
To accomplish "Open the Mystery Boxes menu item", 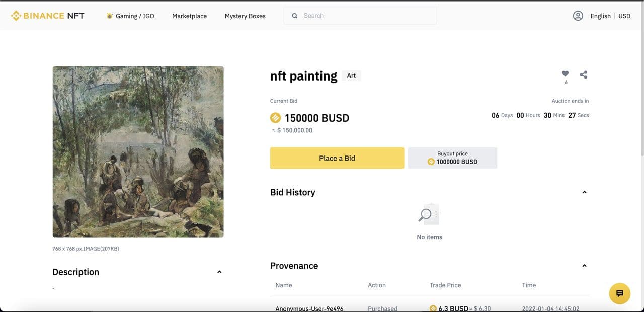I will click(245, 16).
